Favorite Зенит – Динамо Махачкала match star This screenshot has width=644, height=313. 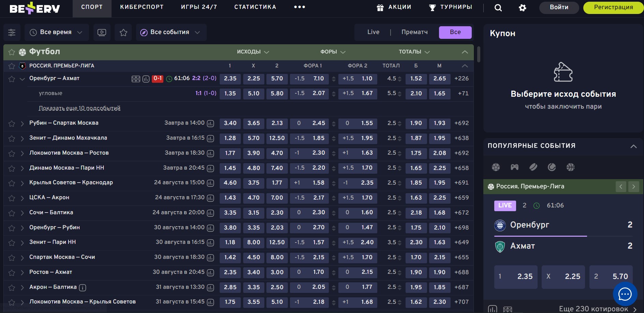[x=12, y=139]
